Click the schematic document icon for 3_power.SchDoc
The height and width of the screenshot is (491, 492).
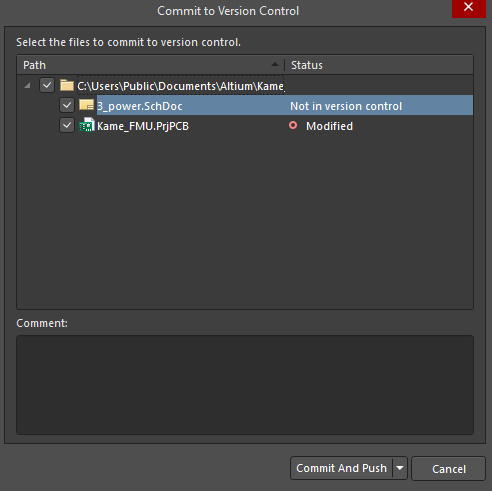[86, 105]
